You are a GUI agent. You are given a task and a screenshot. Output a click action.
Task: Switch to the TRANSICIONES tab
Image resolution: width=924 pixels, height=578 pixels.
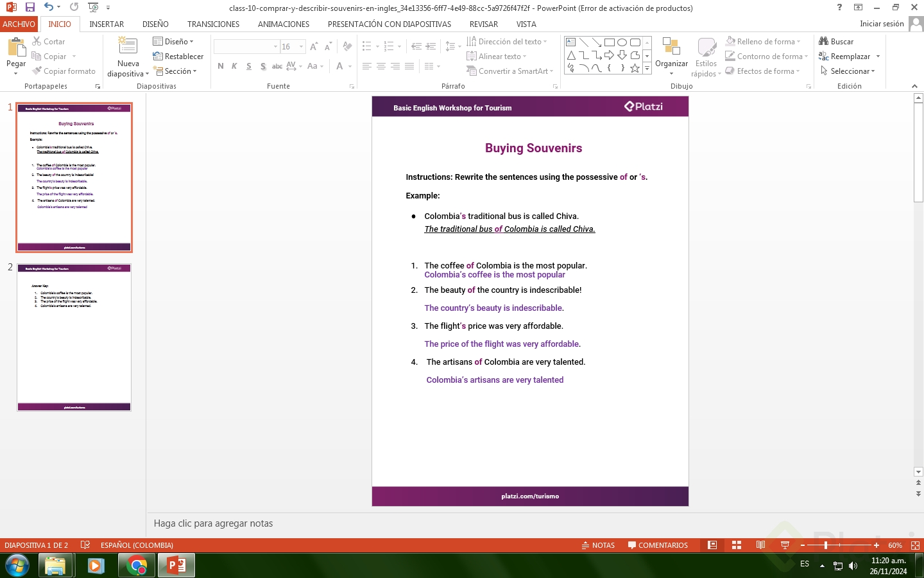pos(213,24)
